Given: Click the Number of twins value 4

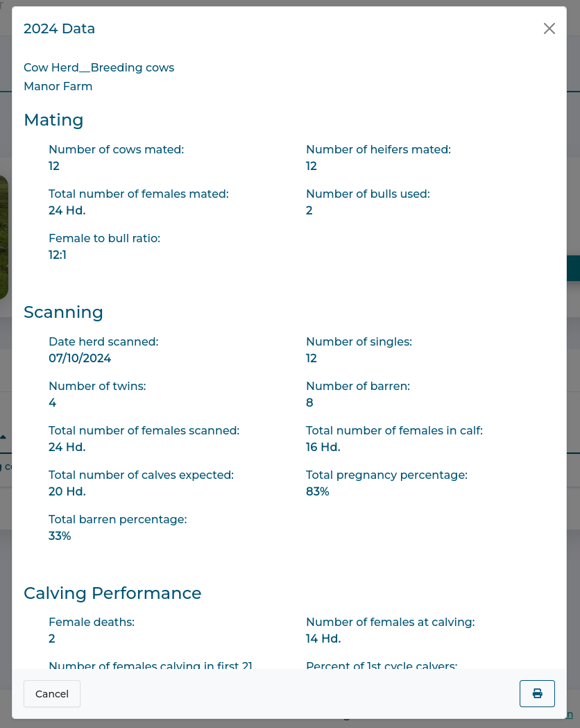Looking at the screenshot, I should [52, 403].
